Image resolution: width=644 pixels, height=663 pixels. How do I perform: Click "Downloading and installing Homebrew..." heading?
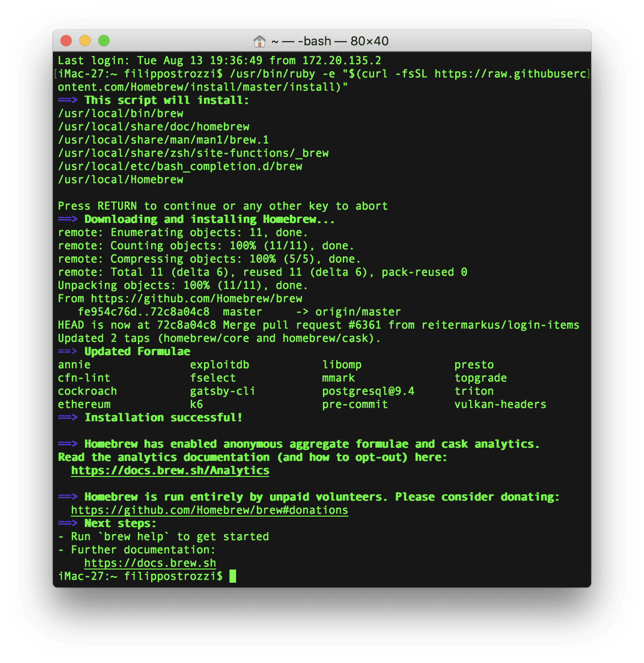point(210,220)
